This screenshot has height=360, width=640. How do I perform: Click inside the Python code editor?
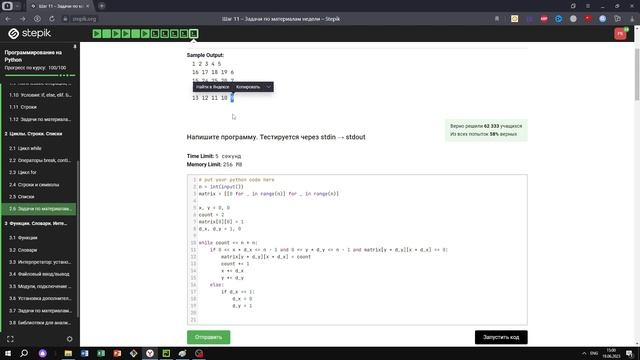(357, 249)
